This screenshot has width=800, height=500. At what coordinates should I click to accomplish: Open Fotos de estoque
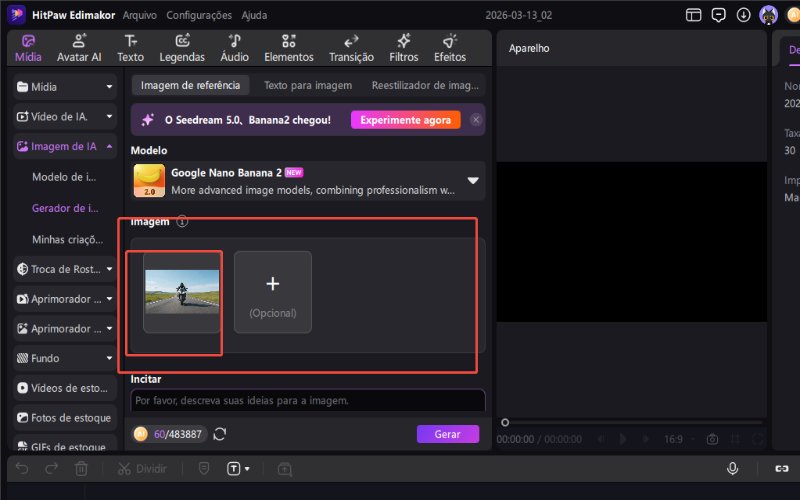tap(65, 418)
